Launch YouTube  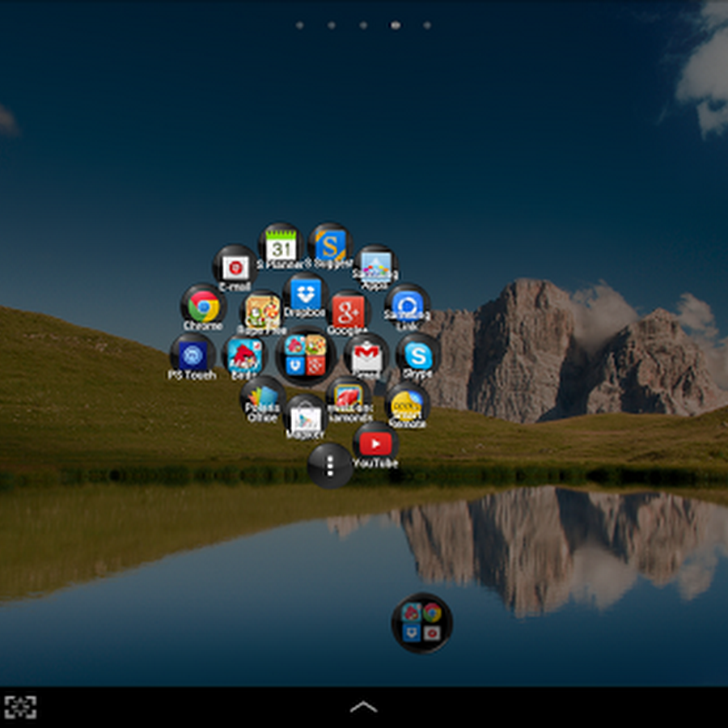coord(375,445)
